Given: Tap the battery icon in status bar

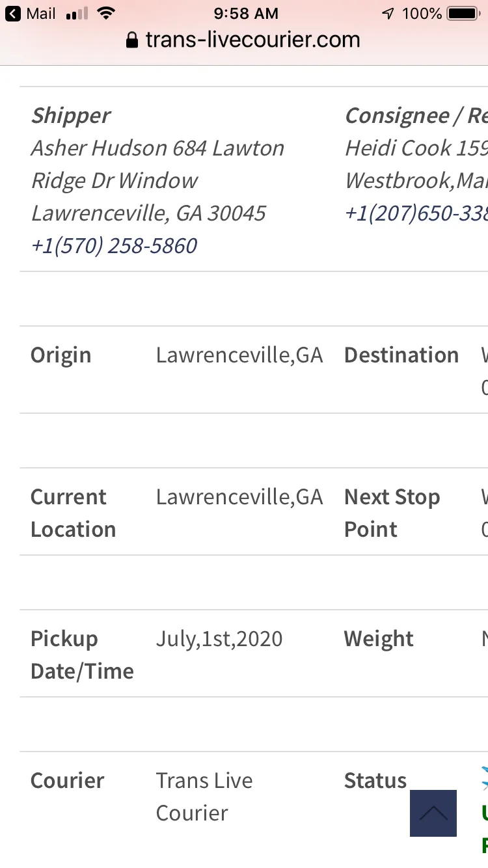Looking at the screenshot, I should coord(463,13).
